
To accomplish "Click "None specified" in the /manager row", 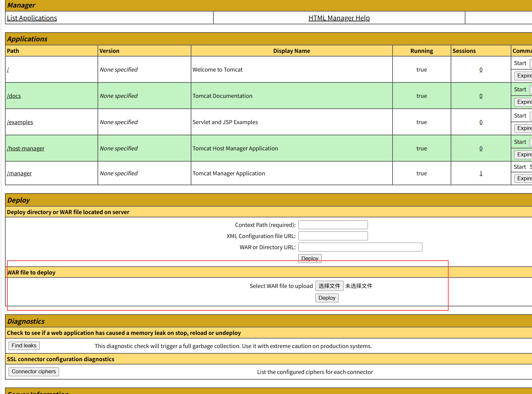I will (x=119, y=173).
